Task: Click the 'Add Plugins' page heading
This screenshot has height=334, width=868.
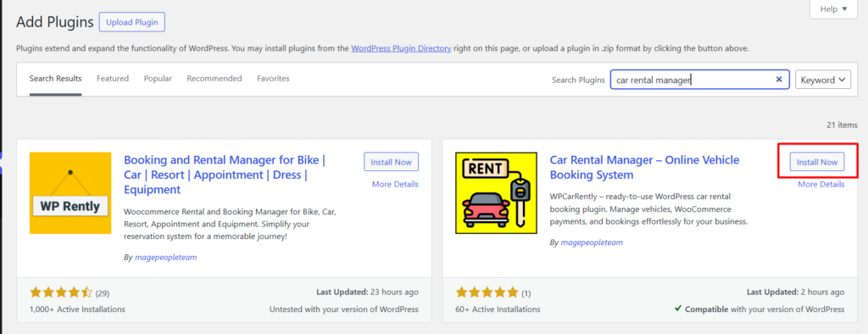Action: click(x=55, y=23)
